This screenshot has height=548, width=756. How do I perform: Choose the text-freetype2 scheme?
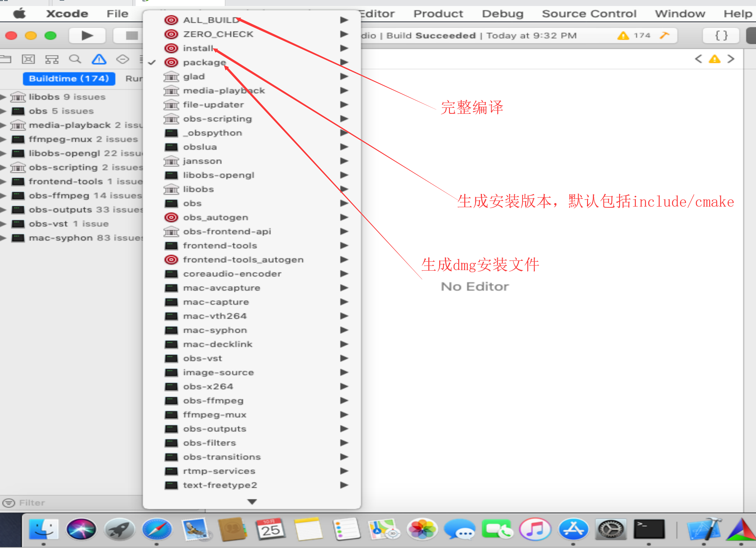pos(252,485)
